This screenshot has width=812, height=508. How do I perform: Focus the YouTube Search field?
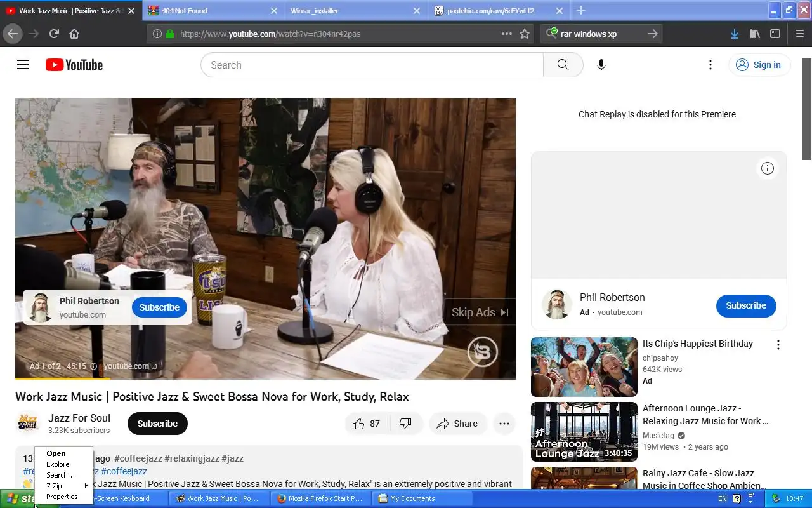(372, 65)
